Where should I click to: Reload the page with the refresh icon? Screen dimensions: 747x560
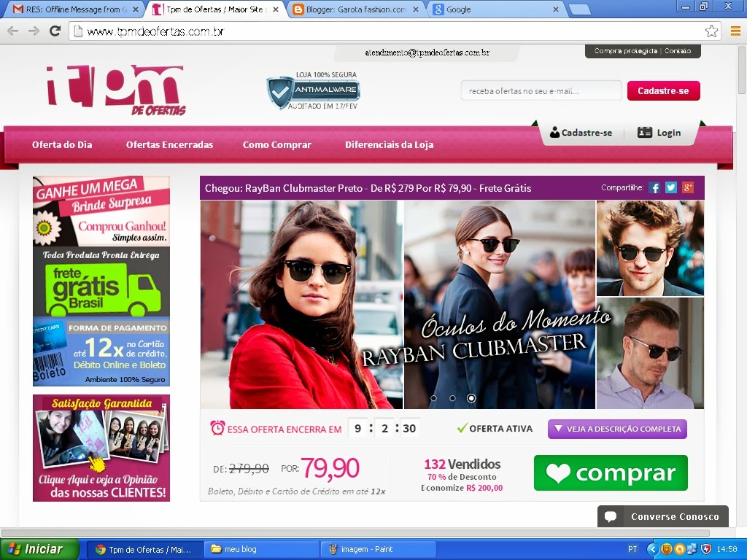55,31
